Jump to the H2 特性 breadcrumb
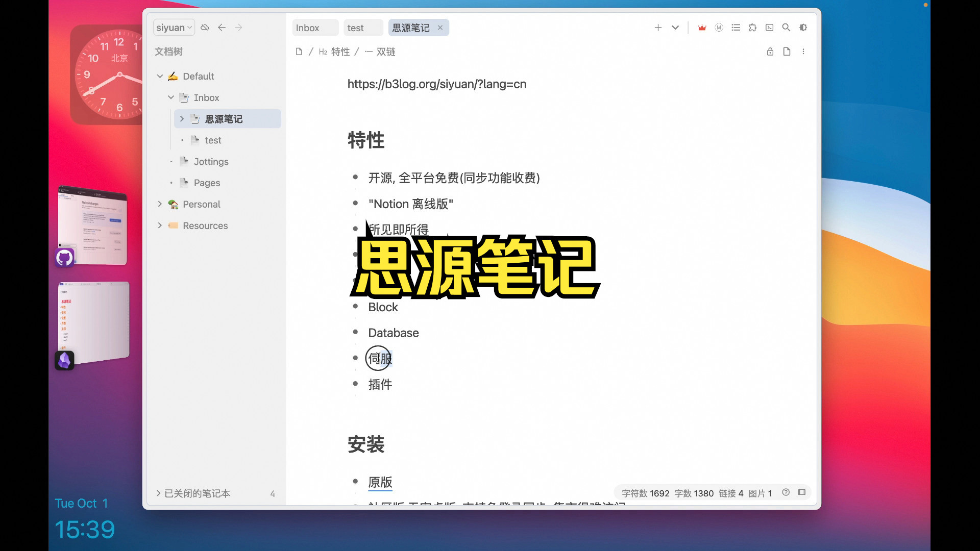 click(x=334, y=52)
